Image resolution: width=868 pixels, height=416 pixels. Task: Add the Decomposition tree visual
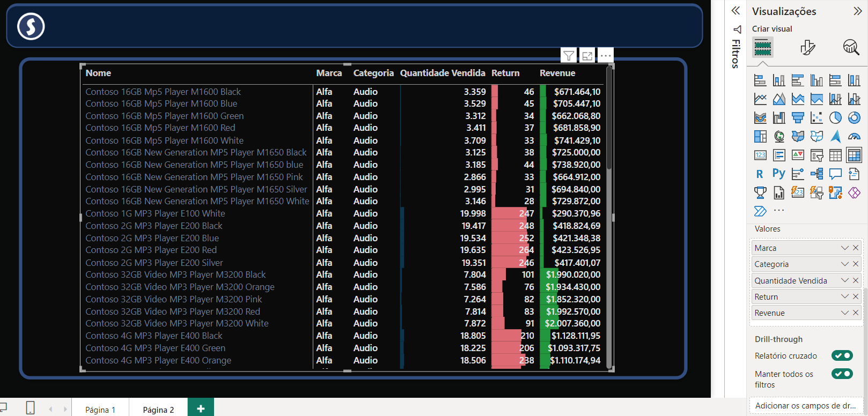tap(816, 174)
